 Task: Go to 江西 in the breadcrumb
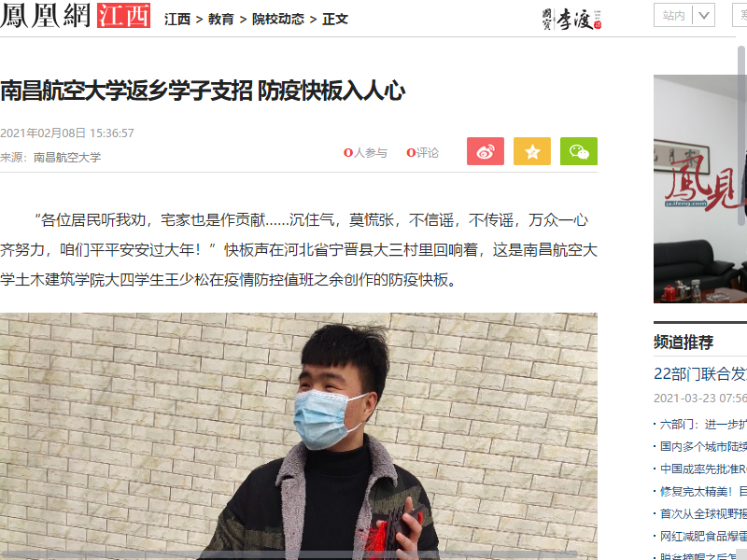click(177, 19)
